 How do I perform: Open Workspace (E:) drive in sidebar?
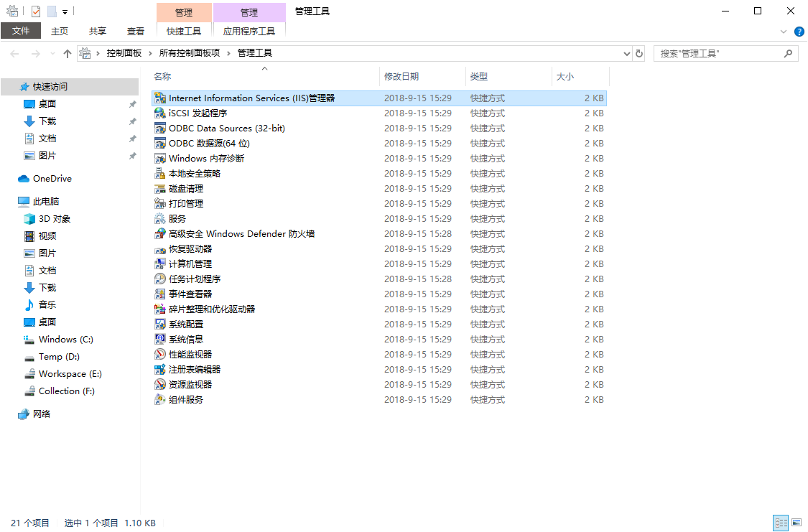[70, 374]
